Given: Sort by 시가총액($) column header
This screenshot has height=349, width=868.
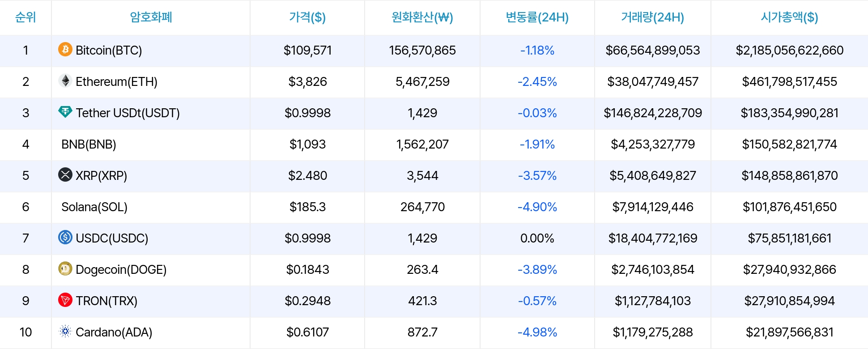Looking at the screenshot, I should tap(789, 17).
